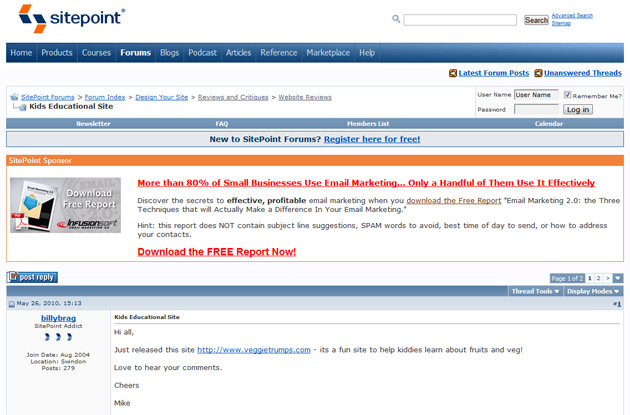The width and height of the screenshot is (630, 415).
Task: Click Download the FREE Report Now link
Action: pyautogui.click(x=217, y=252)
